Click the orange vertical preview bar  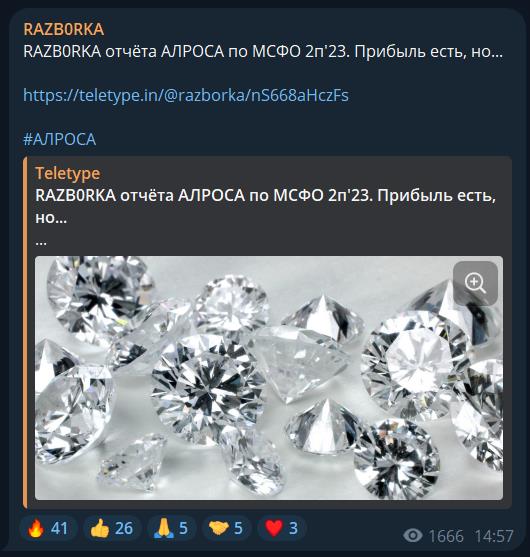coord(25,332)
